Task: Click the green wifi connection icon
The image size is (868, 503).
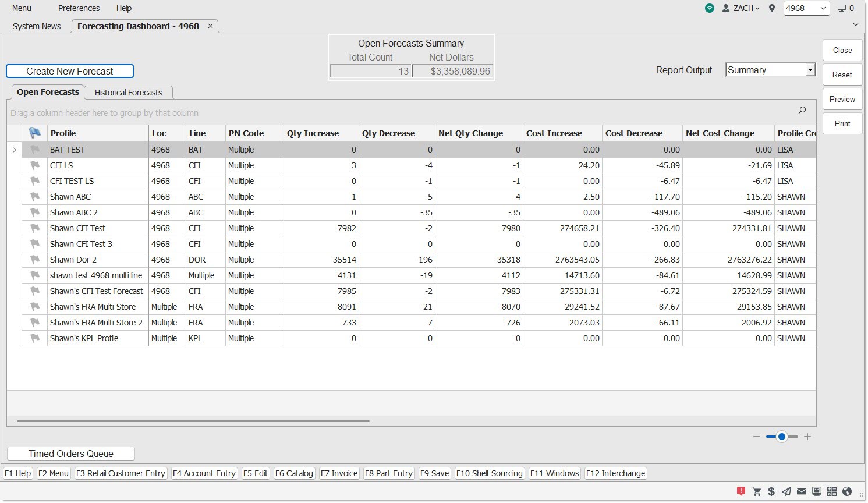Action: [709, 8]
